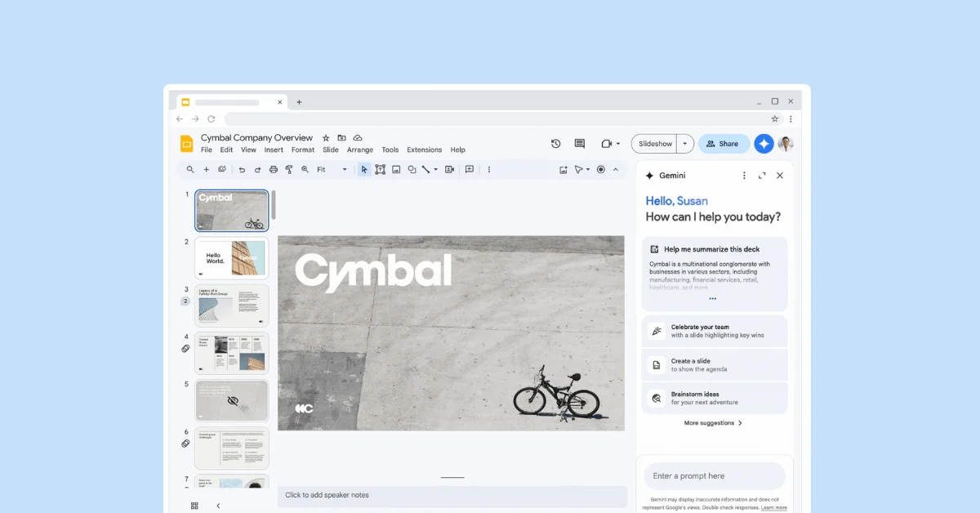The height and width of the screenshot is (513, 980).
Task: Open version history clock icon
Action: click(x=556, y=144)
